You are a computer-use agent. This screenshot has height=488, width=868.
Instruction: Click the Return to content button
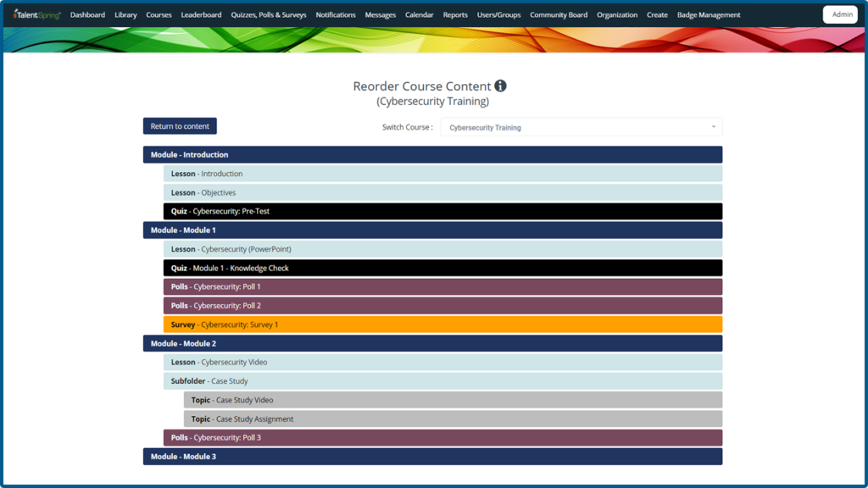pyautogui.click(x=180, y=126)
